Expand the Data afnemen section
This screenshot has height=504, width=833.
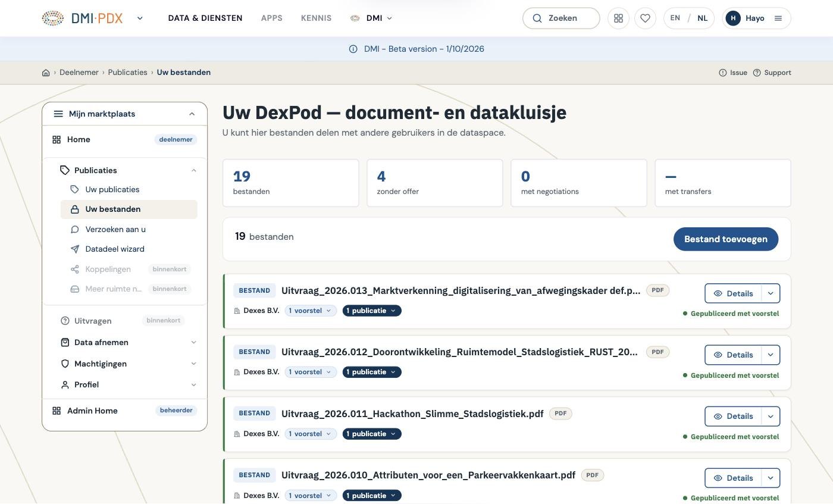(193, 342)
